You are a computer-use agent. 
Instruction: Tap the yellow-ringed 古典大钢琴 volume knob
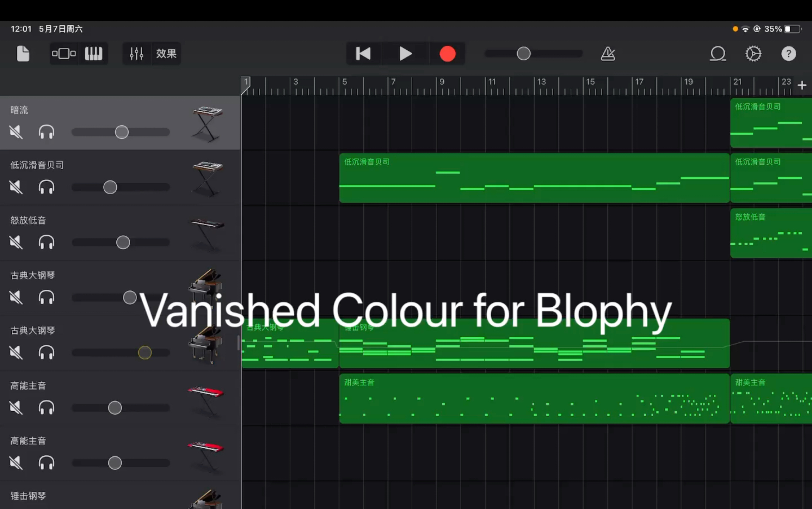click(145, 352)
